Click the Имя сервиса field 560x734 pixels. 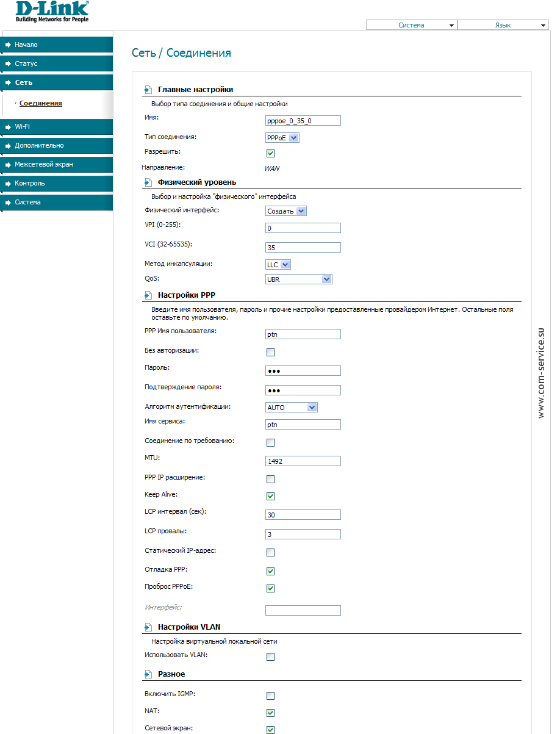[x=303, y=425]
